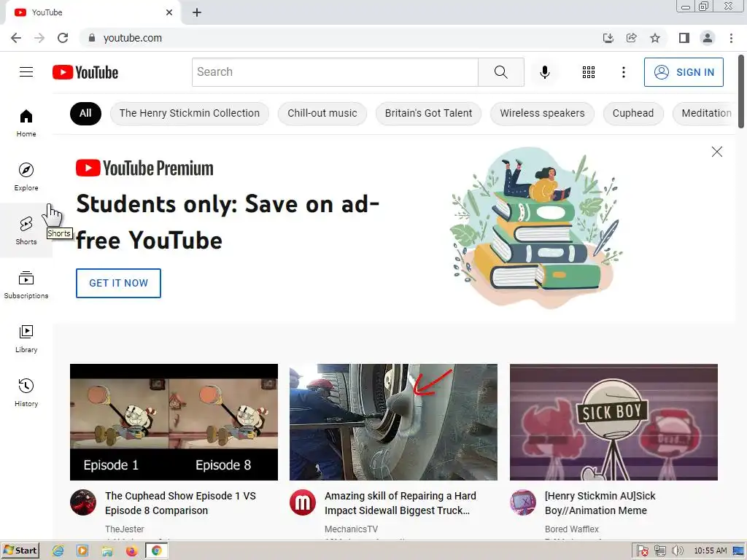Click the page vertical scrollbar

click(741, 91)
